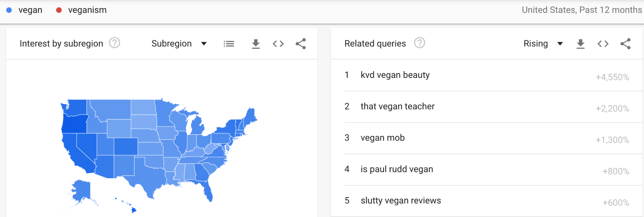Image resolution: width=644 pixels, height=217 pixels.
Task: Download the Interest by subregion data
Action: [256, 44]
